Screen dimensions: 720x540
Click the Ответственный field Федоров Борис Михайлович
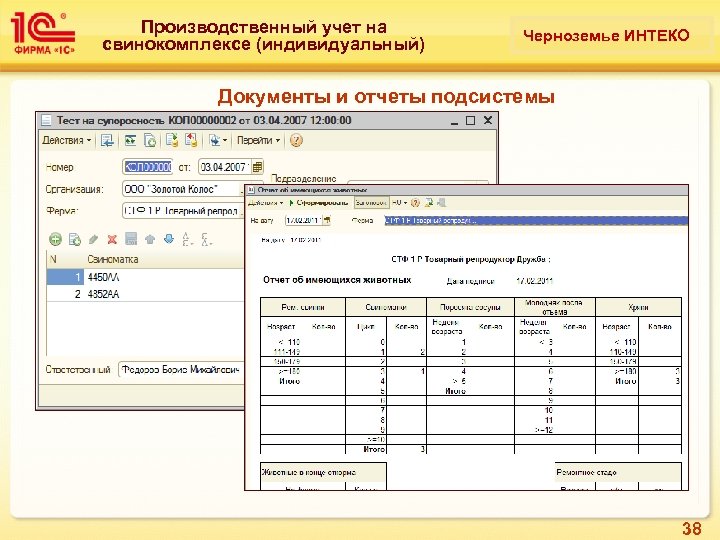click(181, 370)
